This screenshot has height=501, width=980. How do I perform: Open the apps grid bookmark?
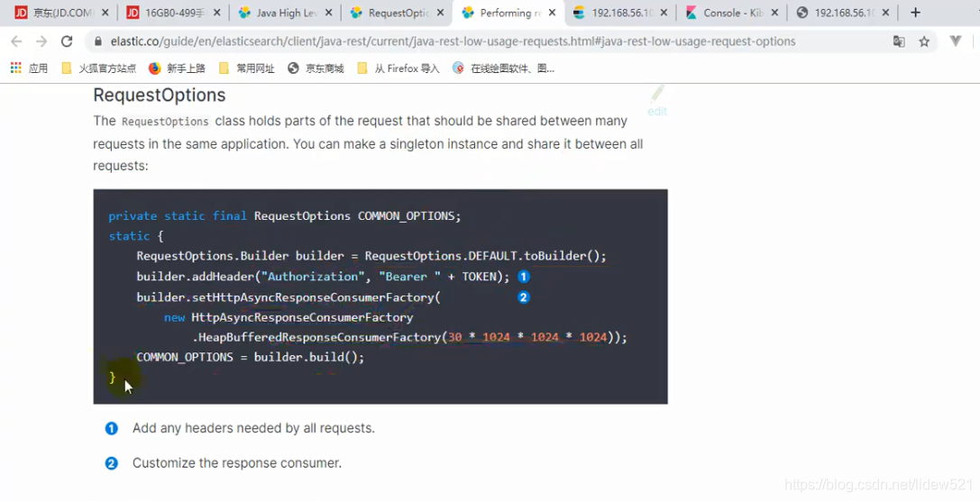(x=29, y=68)
